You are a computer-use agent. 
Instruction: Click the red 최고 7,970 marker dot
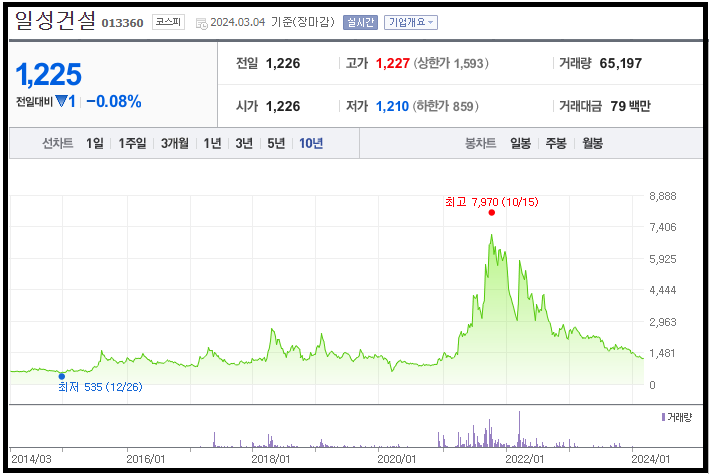tap(492, 213)
